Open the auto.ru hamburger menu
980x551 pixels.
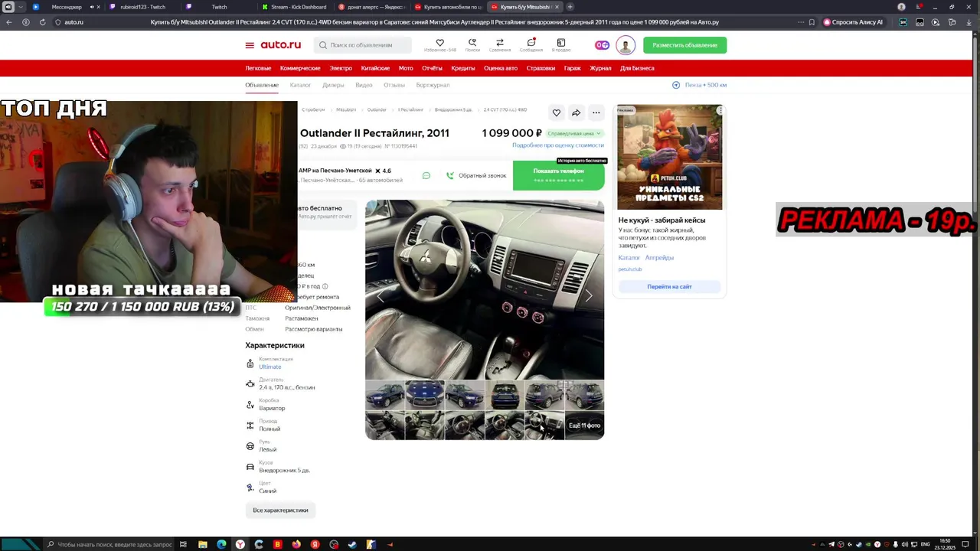250,45
